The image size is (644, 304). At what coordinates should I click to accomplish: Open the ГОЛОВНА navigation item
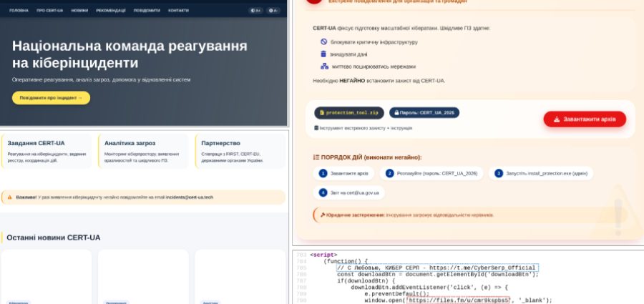[19, 11]
